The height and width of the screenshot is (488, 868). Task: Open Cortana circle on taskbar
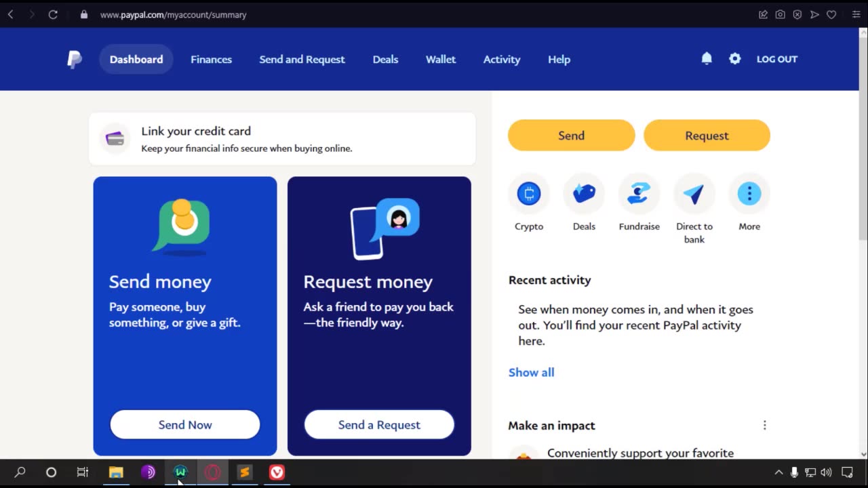pos(51,472)
